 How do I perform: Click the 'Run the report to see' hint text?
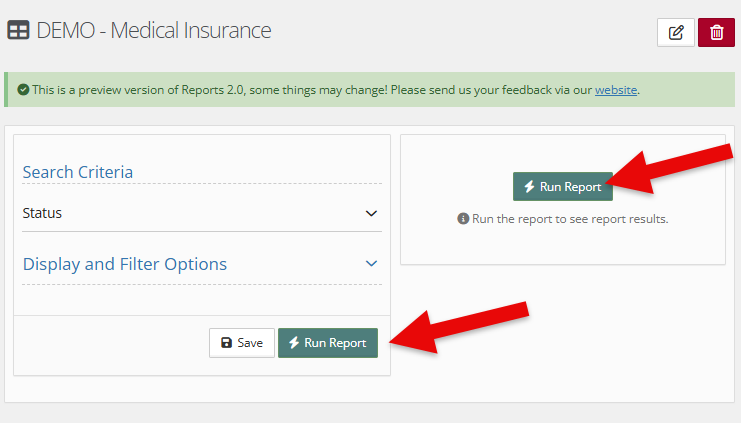coord(569,219)
